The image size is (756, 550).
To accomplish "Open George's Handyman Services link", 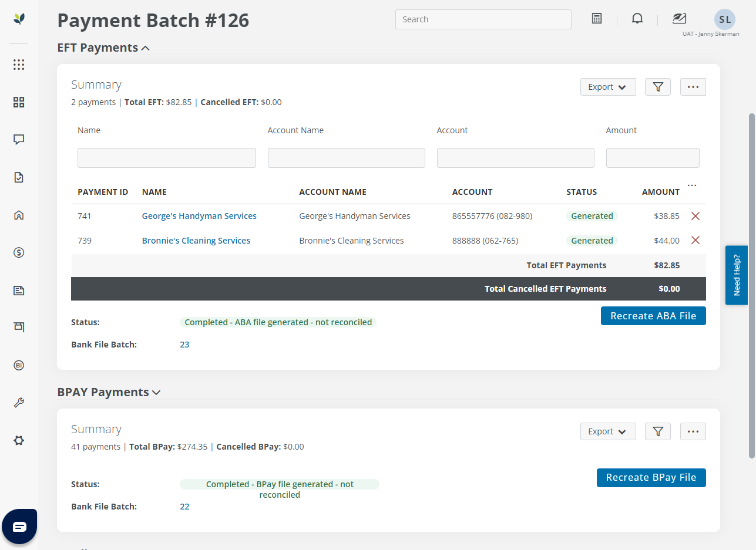I will (x=199, y=216).
